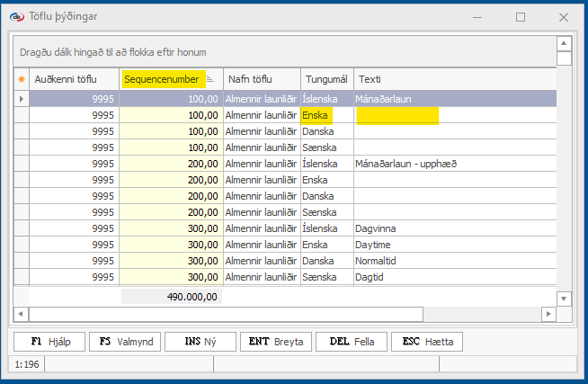This screenshot has height=384, width=588.
Task: Click the F5 Valmynd button
Action: (x=125, y=342)
